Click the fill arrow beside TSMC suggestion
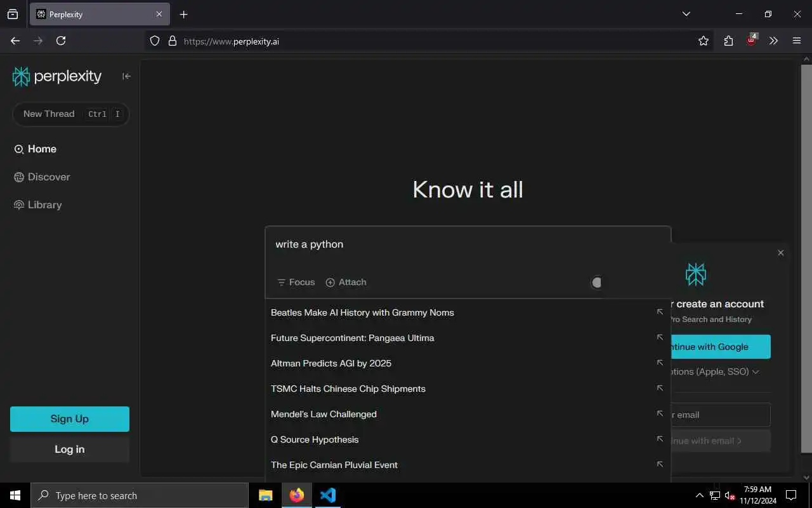Image resolution: width=812 pixels, height=508 pixels. coord(660,388)
